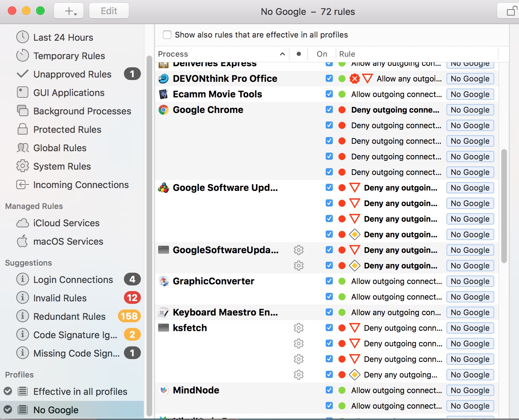The height and width of the screenshot is (420, 519).
Task: Click the Login Connections info icon
Action: [x=23, y=279]
